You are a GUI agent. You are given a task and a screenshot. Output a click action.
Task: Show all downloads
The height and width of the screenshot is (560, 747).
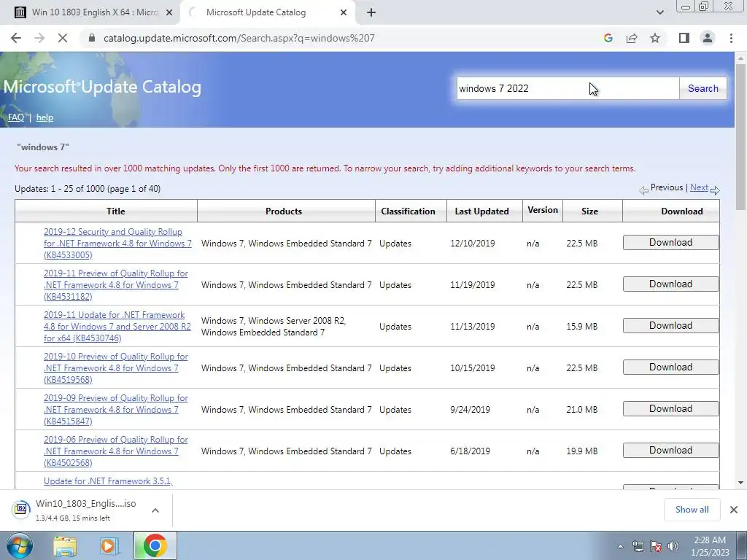[x=692, y=510]
